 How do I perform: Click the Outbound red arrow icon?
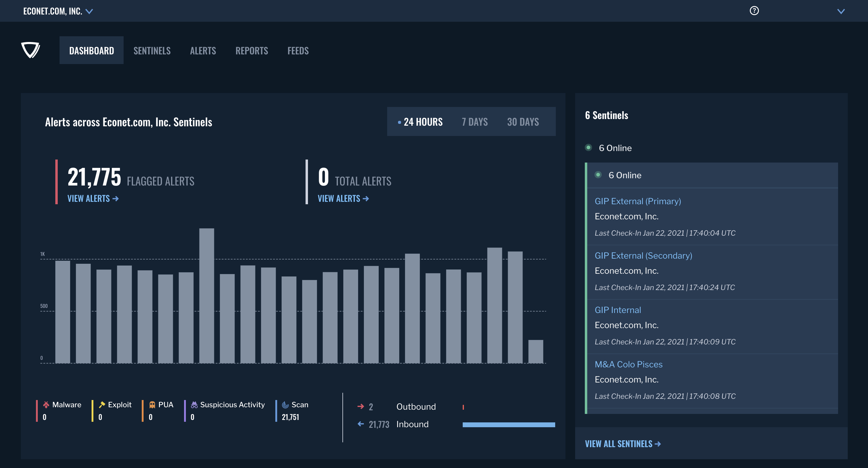(x=361, y=406)
